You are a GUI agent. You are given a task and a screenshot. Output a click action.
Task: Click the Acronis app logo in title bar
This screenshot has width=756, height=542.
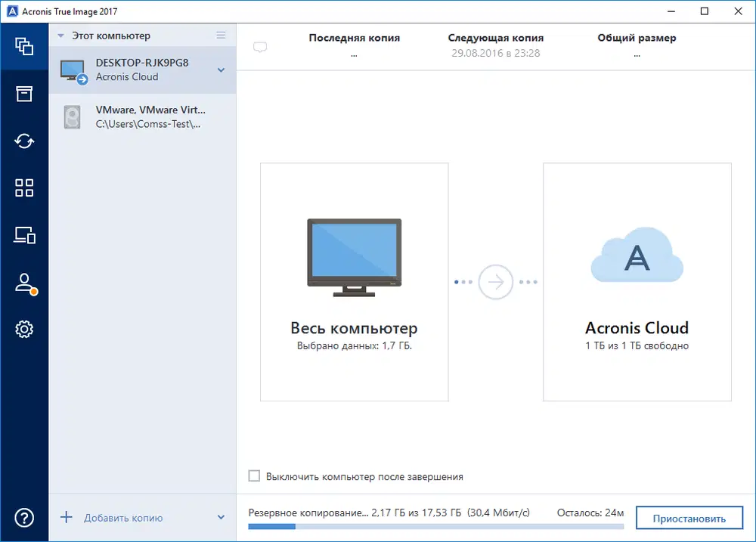coord(13,11)
